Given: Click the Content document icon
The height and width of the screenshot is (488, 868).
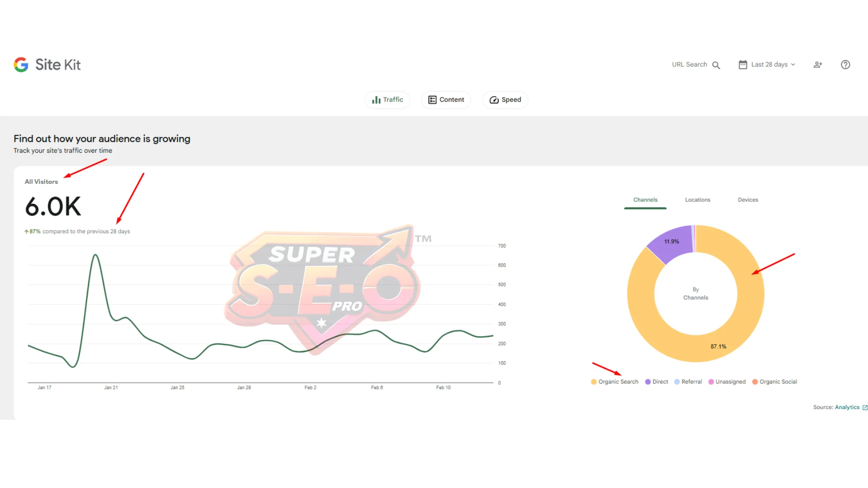Looking at the screenshot, I should 432,100.
